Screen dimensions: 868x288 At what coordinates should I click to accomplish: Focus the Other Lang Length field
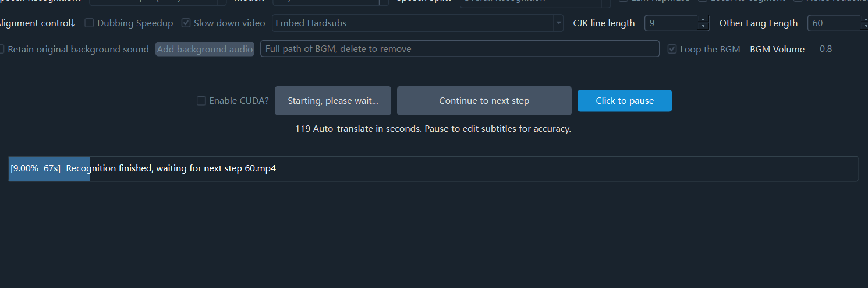pos(834,23)
